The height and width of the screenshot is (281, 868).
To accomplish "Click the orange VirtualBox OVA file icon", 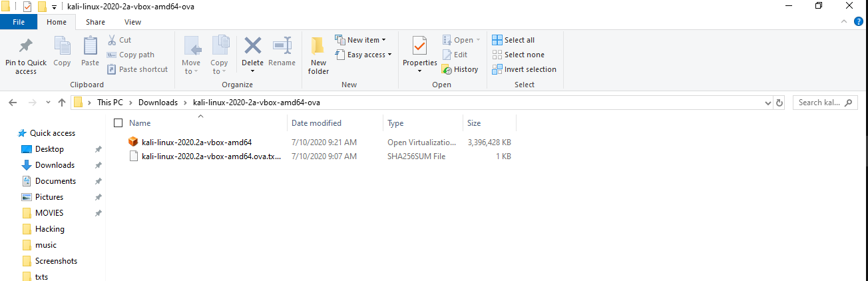I will pyautogui.click(x=133, y=142).
